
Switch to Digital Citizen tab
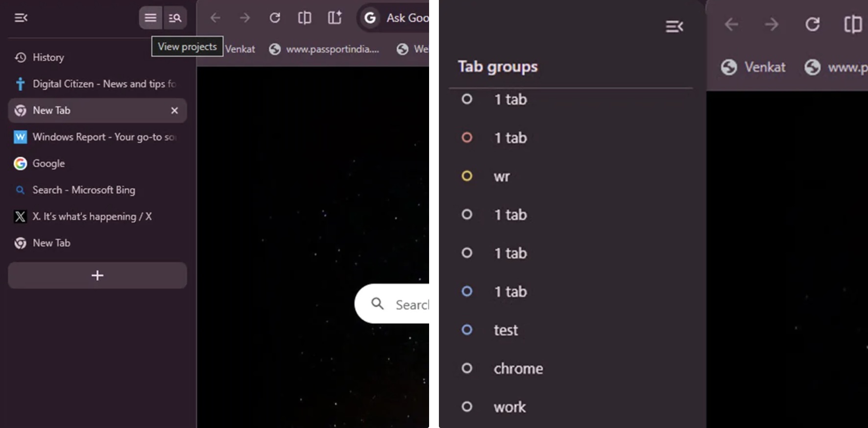(98, 84)
